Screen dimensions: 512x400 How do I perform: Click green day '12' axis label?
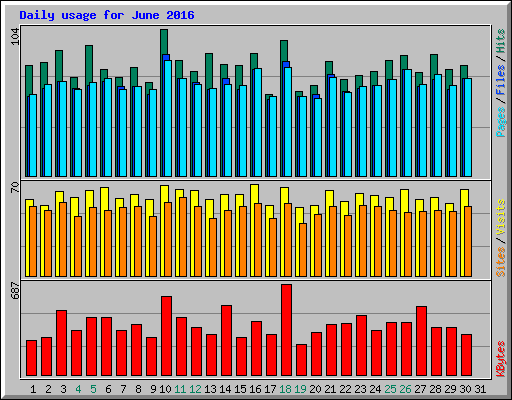click(195, 389)
